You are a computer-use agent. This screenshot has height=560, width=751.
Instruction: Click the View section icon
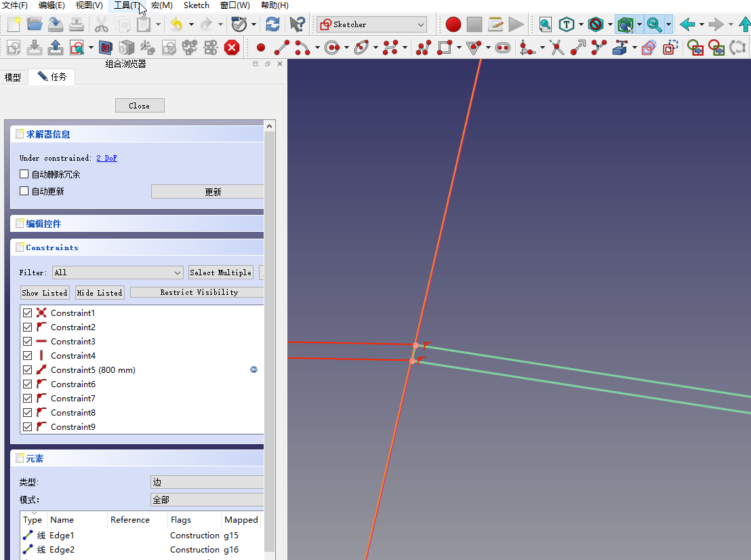point(105,47)
